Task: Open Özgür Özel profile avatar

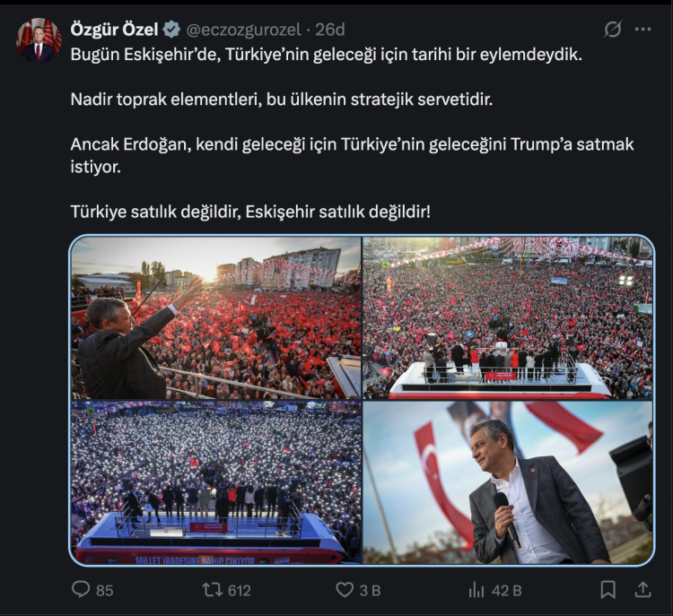Action: coord(39,40)
